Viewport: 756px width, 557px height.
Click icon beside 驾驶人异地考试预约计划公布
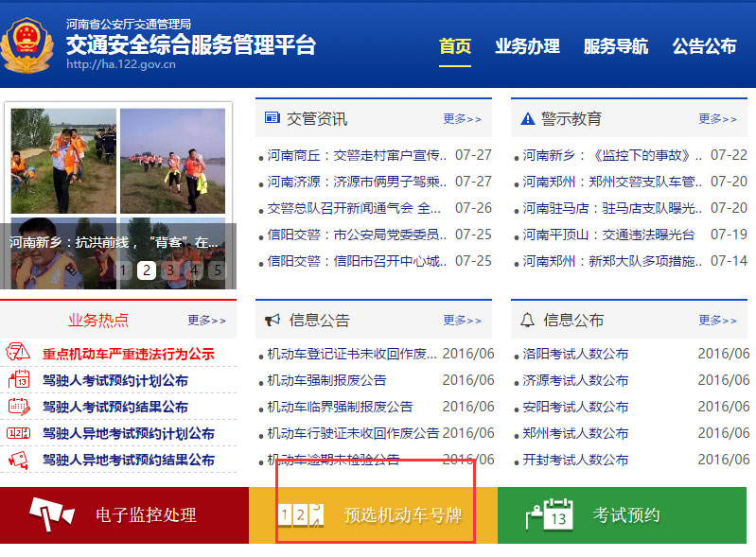point(18,433)
